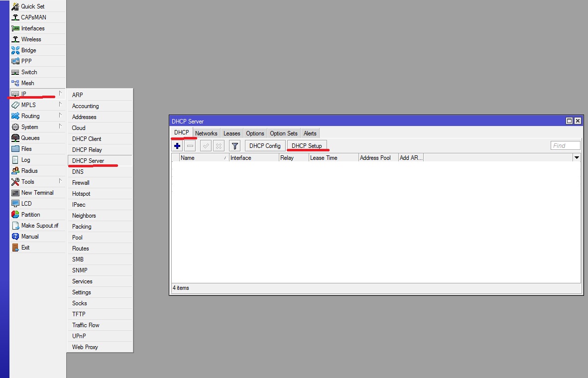588x378 pixels.
Task: Open Services in IP submenu
Action: coord(100,281)
